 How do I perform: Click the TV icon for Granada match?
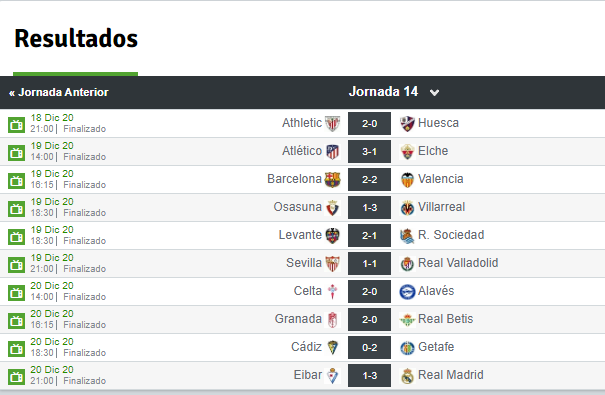click(x=16, y=321)
